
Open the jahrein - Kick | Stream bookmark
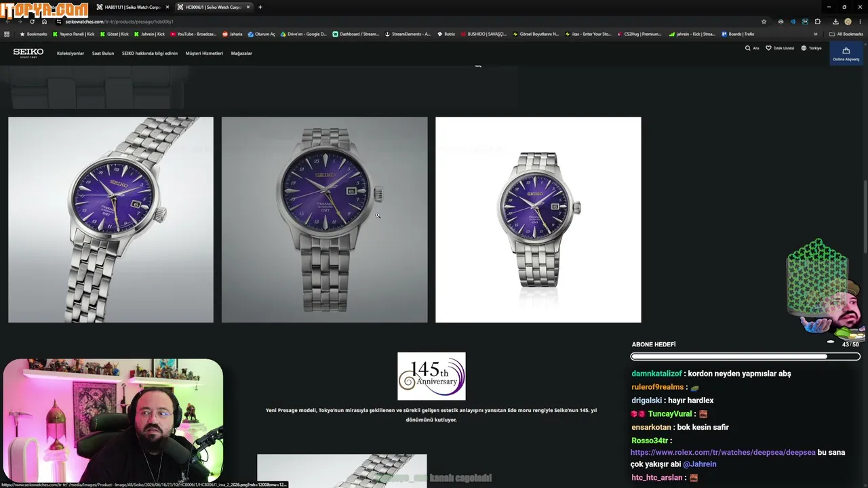(692, 34)
